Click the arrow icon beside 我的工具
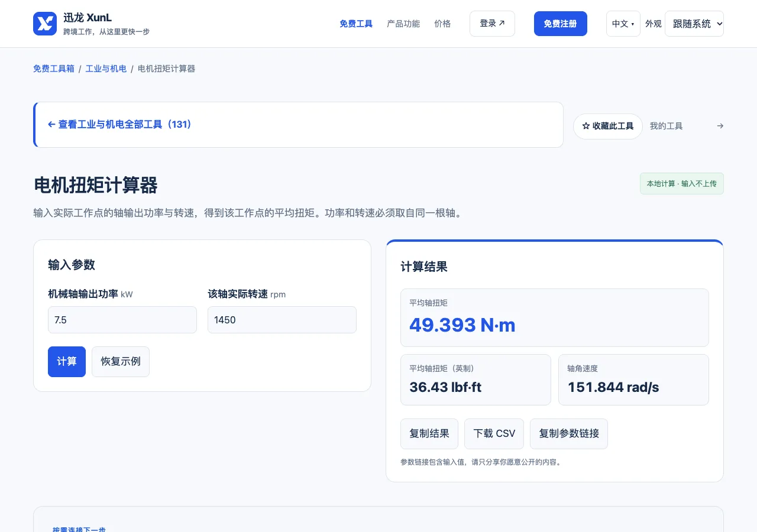Image resolution: width=757 pixels, height=532 pixels. point(720,126)
